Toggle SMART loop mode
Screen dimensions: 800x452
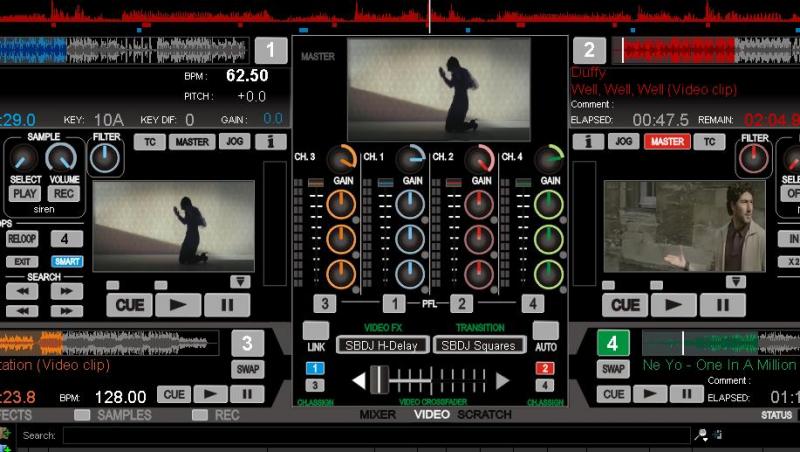[x=67, y=261]
